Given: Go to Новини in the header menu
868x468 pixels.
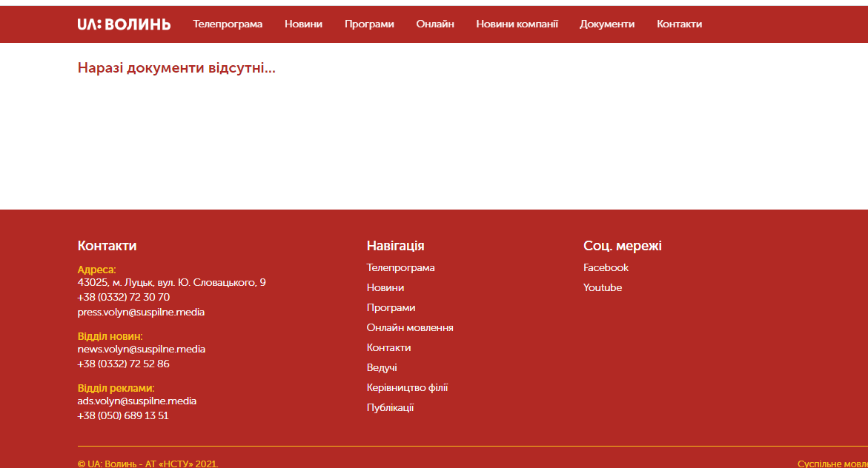Looking at the screenshot, I should pos(303,24).
